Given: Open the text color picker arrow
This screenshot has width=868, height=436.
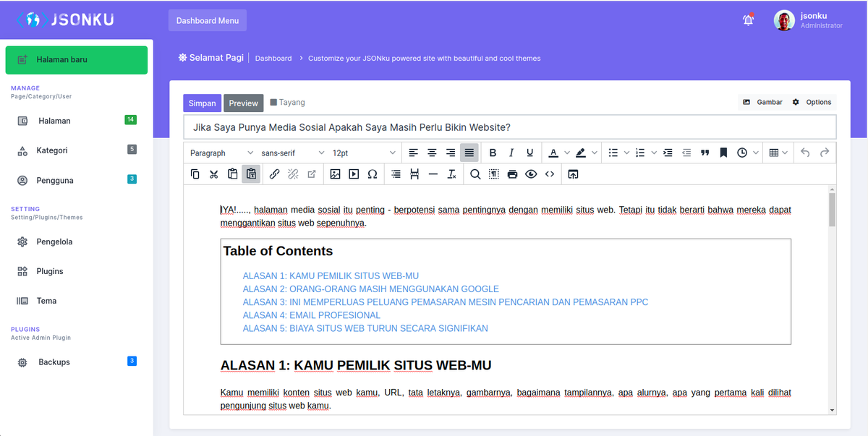Looking at the screenshot, I should click(x=567, y=153).
